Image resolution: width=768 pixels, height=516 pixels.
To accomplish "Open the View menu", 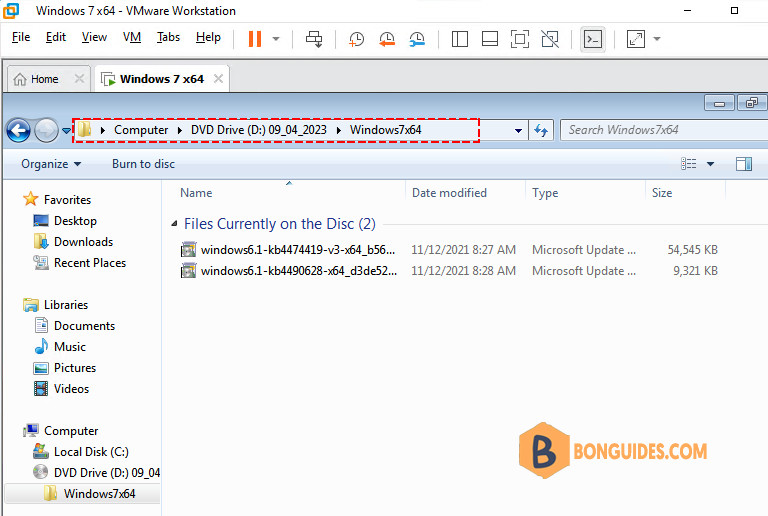I will pyautogui.click(x=94, y=37).
